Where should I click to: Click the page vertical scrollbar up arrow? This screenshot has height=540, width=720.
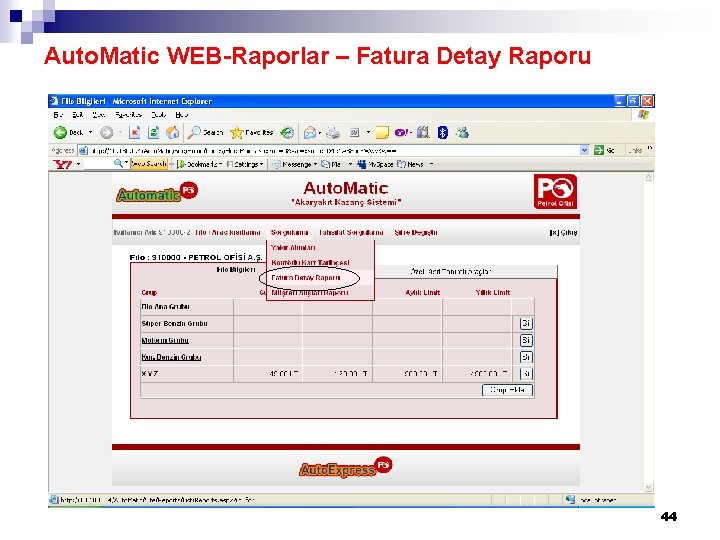[648, 177]
